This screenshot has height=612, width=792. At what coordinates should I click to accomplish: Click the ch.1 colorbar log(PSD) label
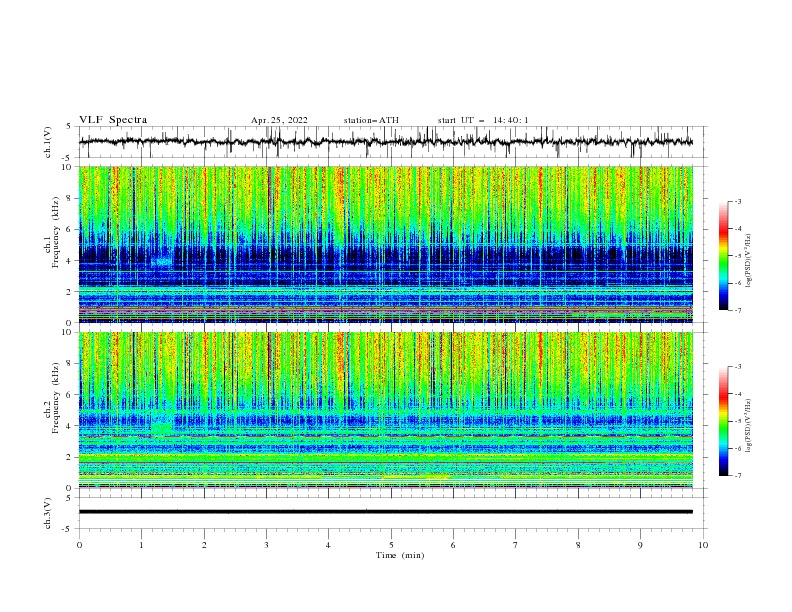click(x=749, y=260)
